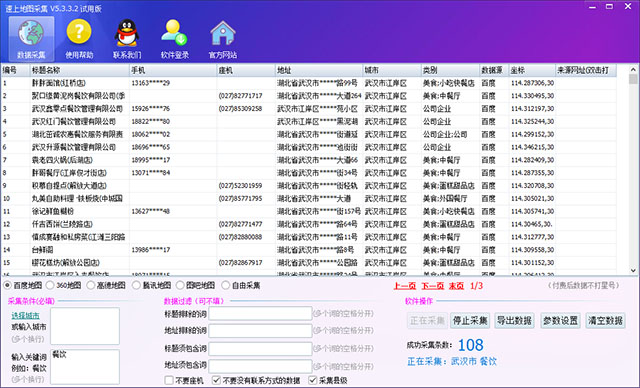The height and width of the screenshot is (388, 640).
Task: Click 清空数据 button
Action: click(605, 321)
